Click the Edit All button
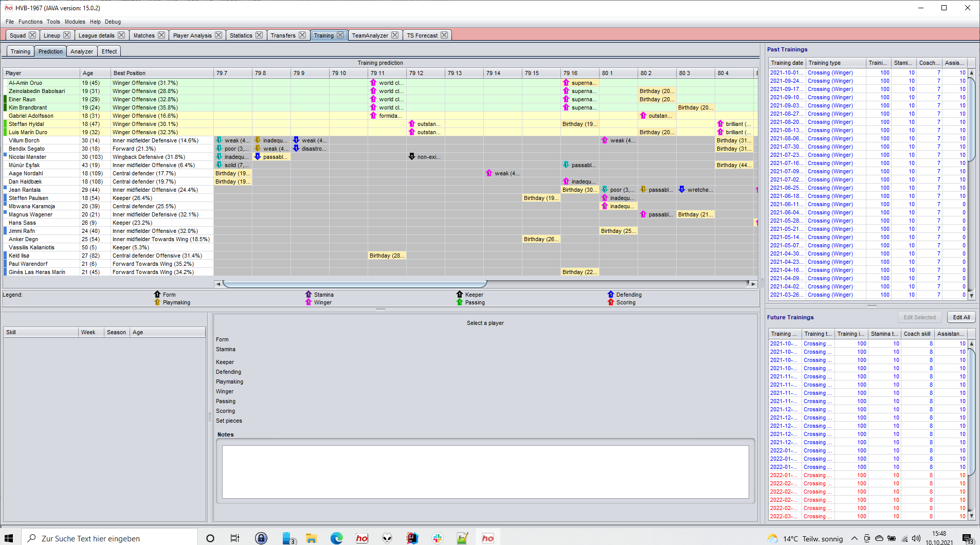Screen dimensions: 980x545 (960, 317)
